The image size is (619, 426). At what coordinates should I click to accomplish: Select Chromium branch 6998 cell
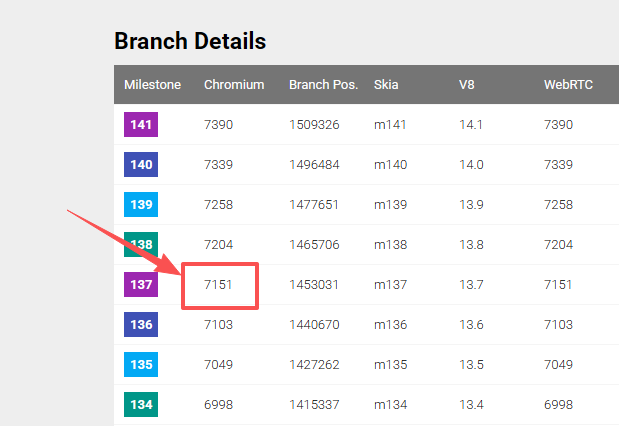218,405
